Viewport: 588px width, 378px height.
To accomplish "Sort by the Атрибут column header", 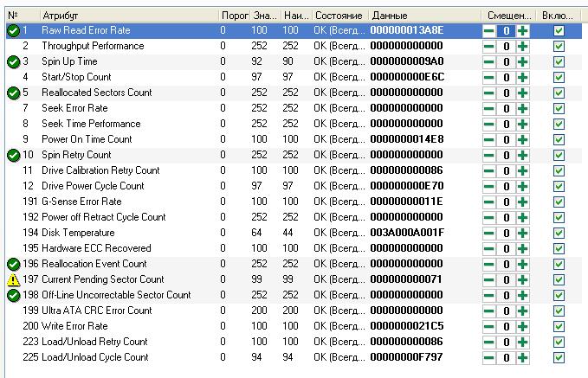I will (128, 16).
